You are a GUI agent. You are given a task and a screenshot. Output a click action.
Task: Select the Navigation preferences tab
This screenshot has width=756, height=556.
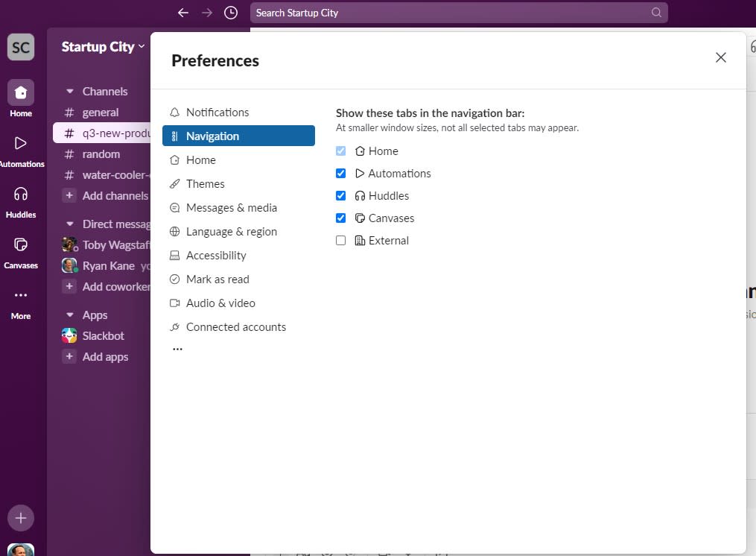(x=238, y=136)
